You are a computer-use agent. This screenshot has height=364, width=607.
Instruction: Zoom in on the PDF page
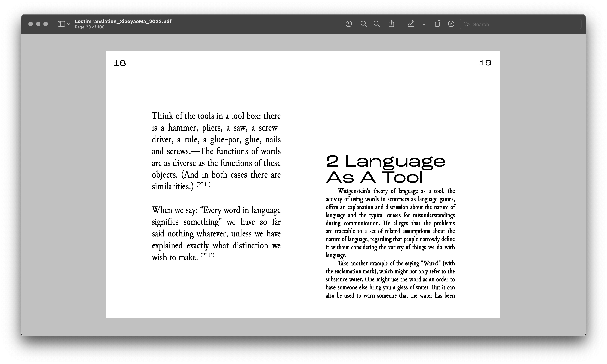point(376,24)
